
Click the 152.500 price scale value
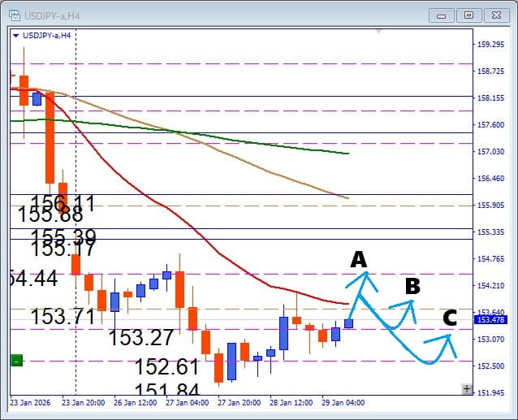(x=491, y=366)
